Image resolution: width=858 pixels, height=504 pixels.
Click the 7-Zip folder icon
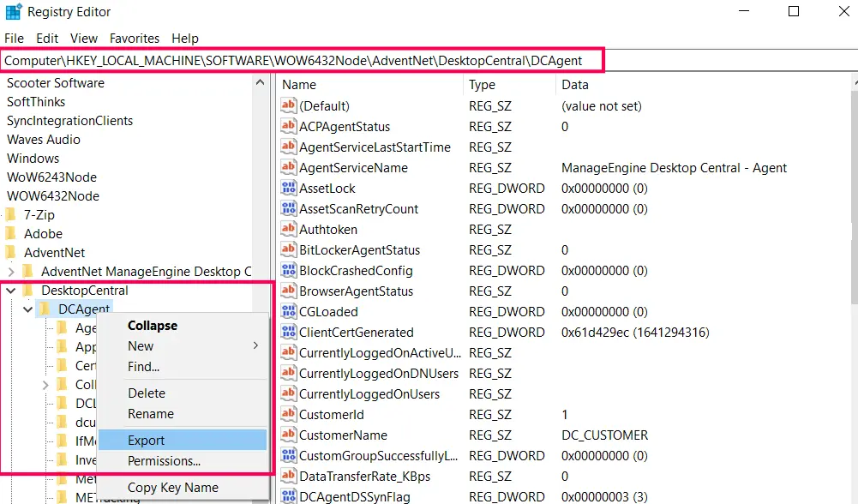coord(10,215)
